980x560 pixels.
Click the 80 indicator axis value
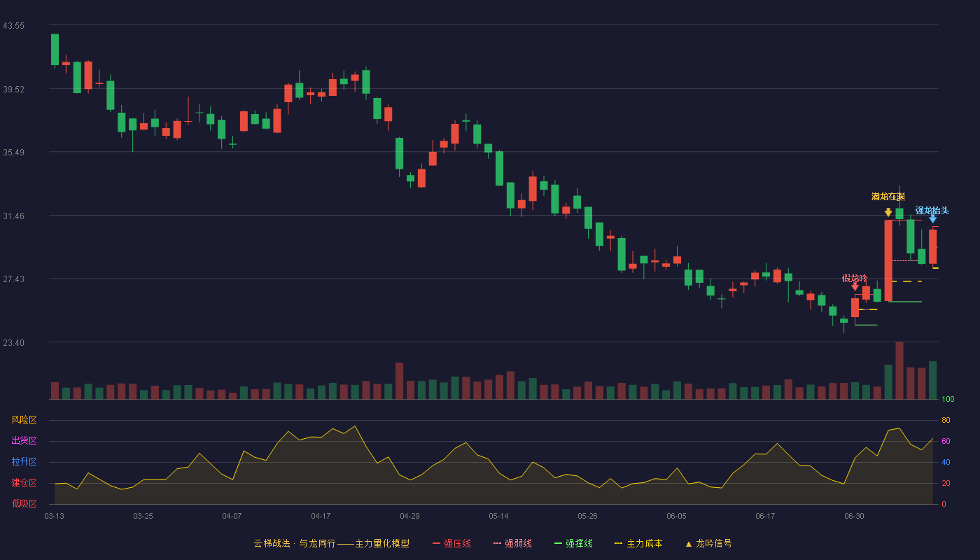pyautogui.click(x=946, y=420)
